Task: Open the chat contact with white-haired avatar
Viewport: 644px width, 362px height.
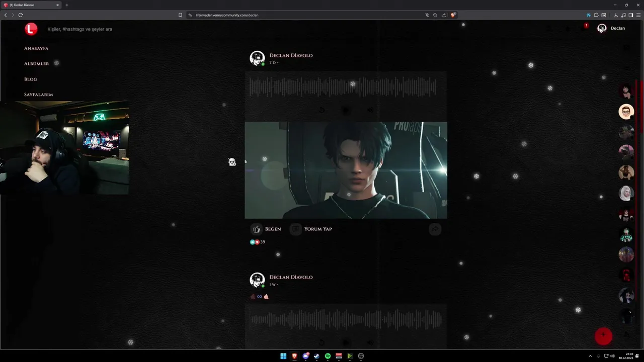Action: [626, 193]
